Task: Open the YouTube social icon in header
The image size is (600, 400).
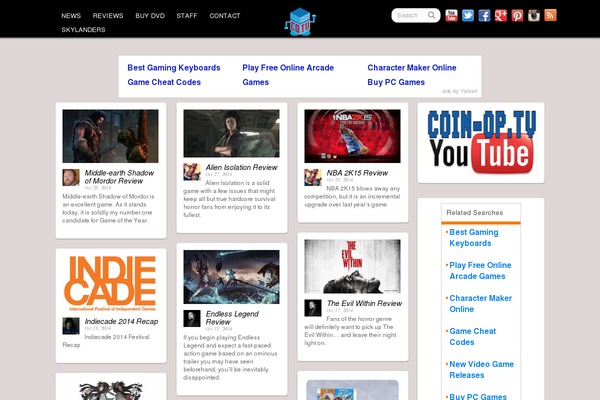Action: click(451, 16)
